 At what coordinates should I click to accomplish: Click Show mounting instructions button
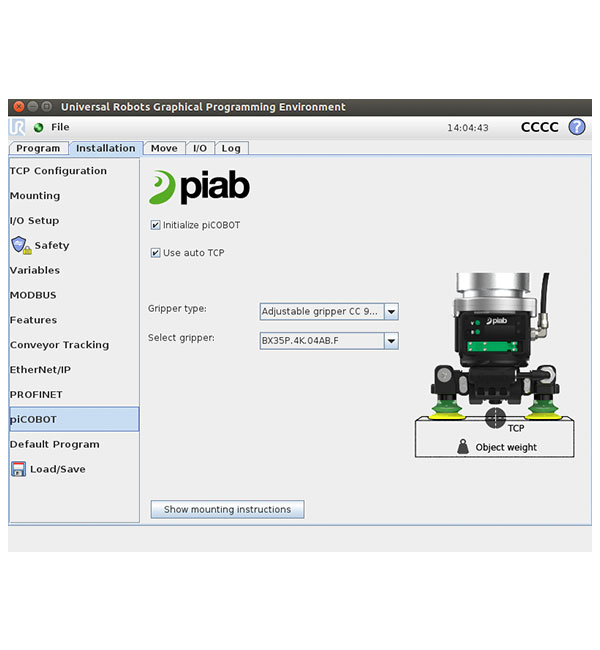227,509
